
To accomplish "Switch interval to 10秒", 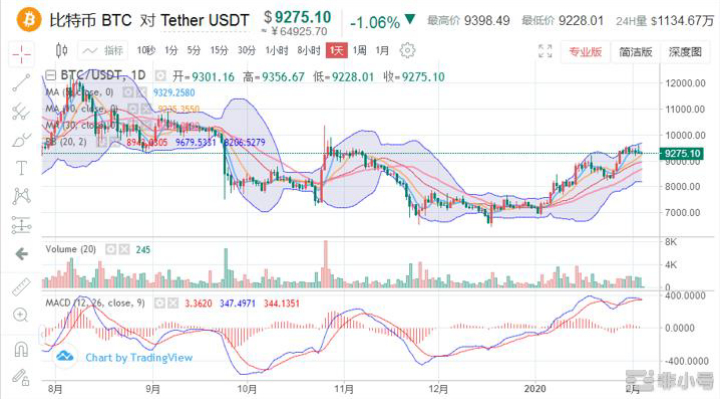I will [146, 51].
